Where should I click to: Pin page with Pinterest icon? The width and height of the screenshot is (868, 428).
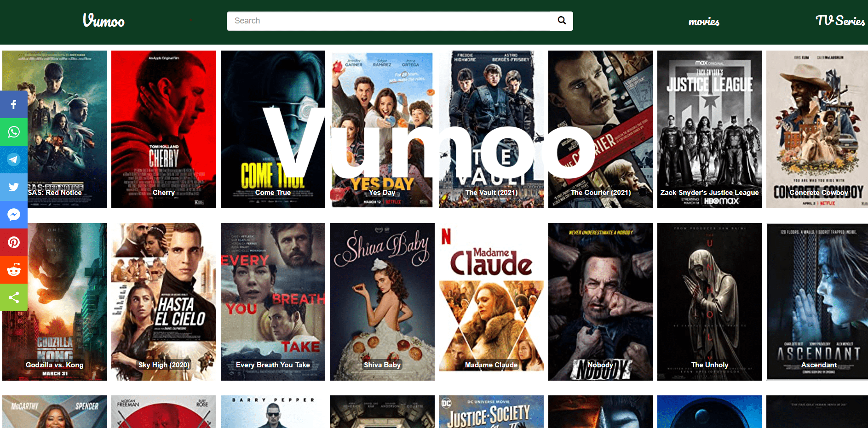[14, 242]
